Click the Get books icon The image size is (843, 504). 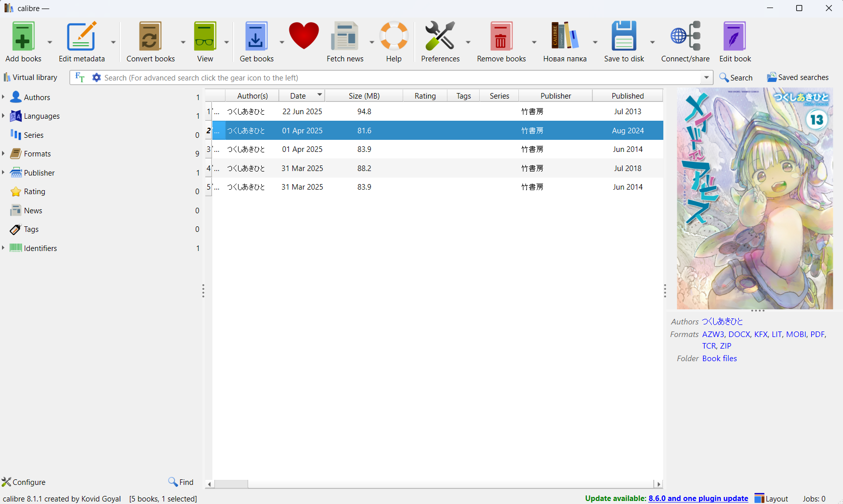[x=256, y=36]
